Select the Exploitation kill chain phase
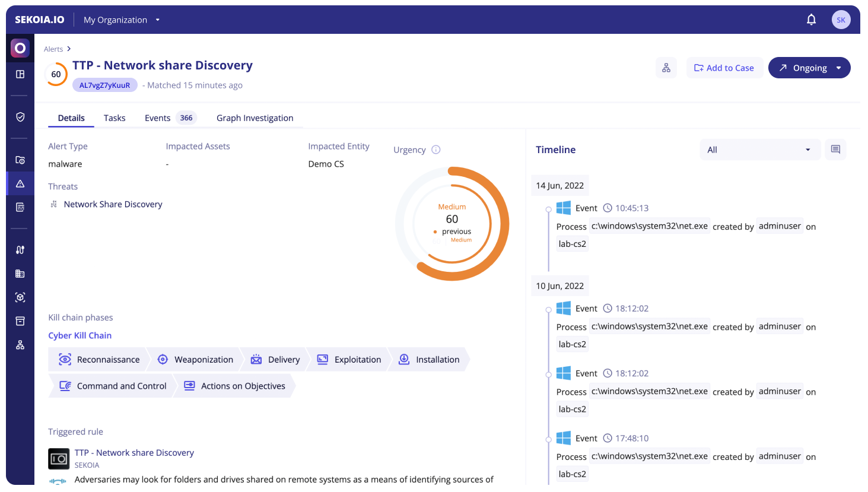This screenshot has height=492, width=868. (x=349, y=360)
